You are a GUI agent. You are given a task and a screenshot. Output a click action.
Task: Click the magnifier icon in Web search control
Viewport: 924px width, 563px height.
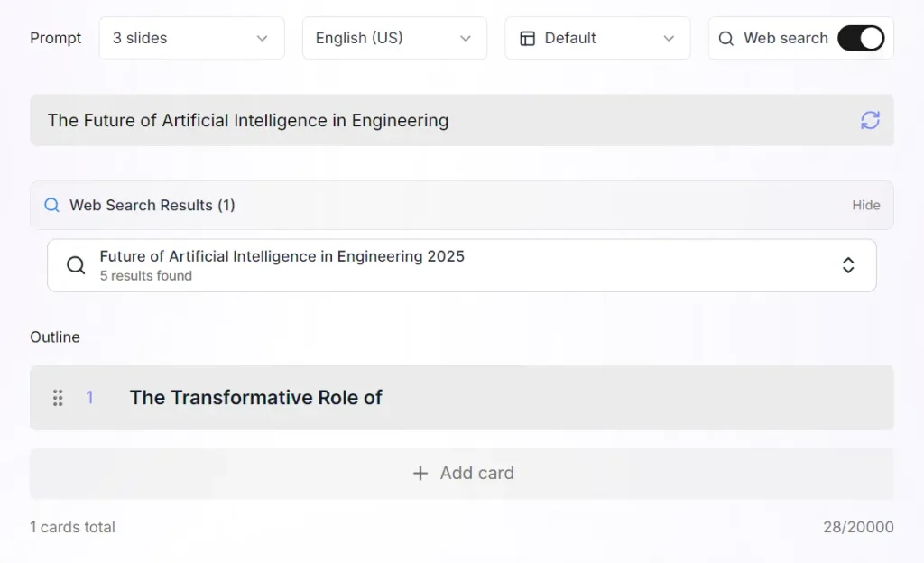[725, 38]
